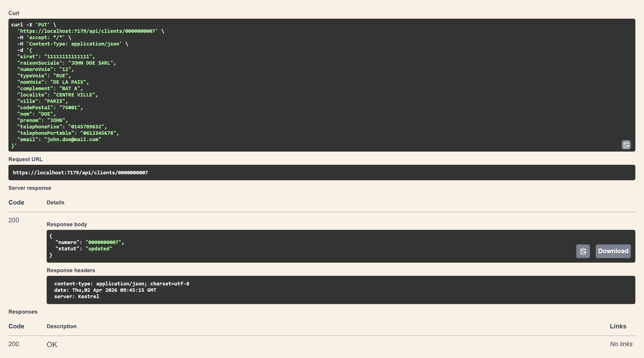Select the request URL https://localhost:7179/api/clients/0000000007
Image resolution: width=644 pixels, height=358 pixels.
(x=81, y=172)
